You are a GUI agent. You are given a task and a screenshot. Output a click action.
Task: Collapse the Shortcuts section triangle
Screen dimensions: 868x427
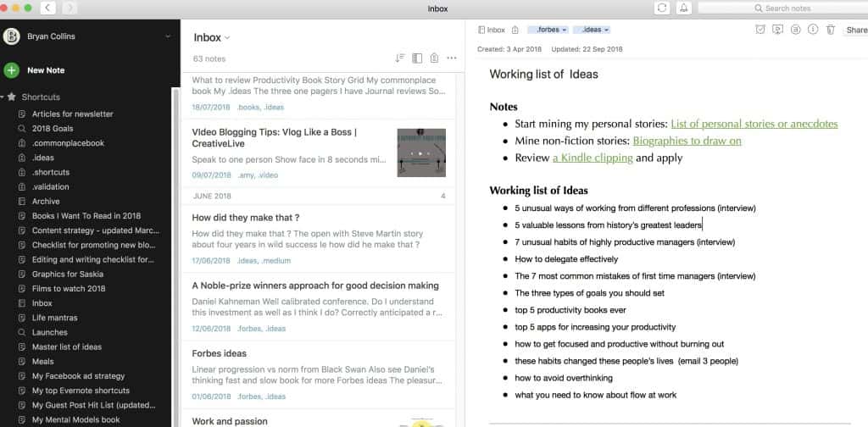click(x=3, y=97)
